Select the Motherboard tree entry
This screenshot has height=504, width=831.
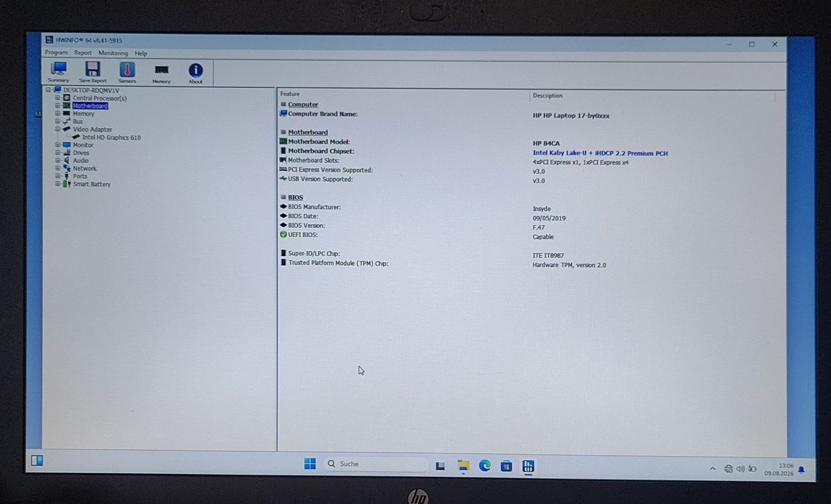[90, 106]
